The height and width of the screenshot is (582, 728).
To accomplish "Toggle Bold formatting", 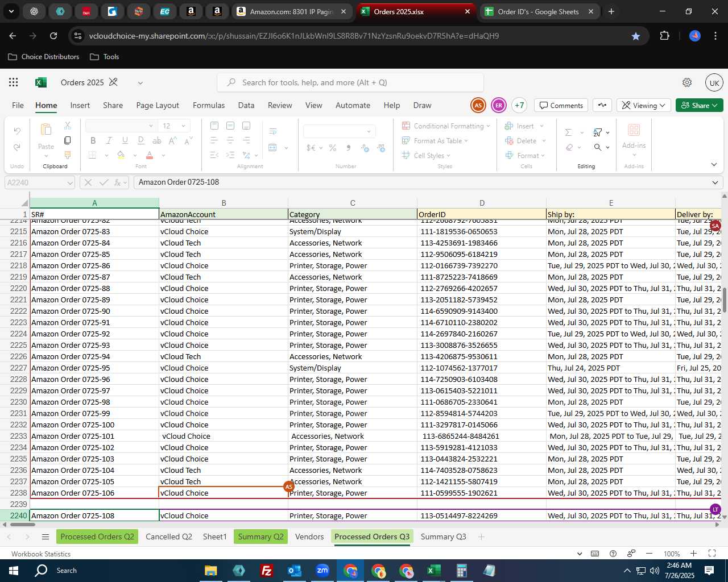I will point(93,140).
